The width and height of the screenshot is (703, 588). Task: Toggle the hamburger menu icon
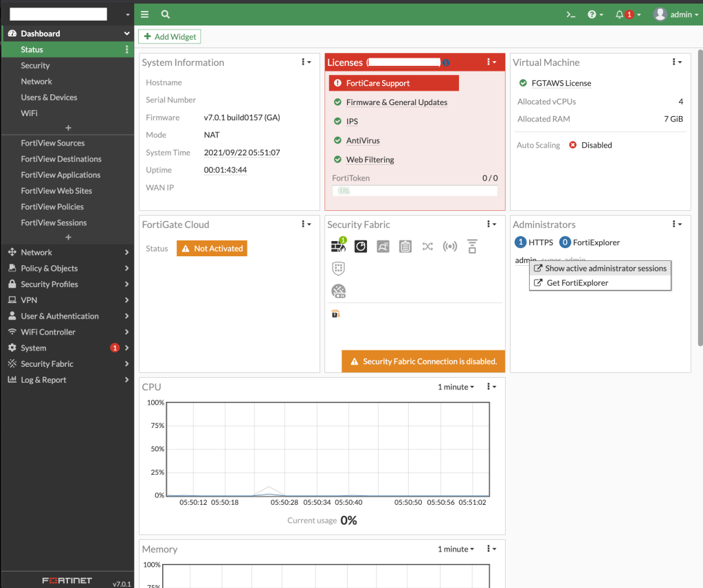click(x=145, y=14)
